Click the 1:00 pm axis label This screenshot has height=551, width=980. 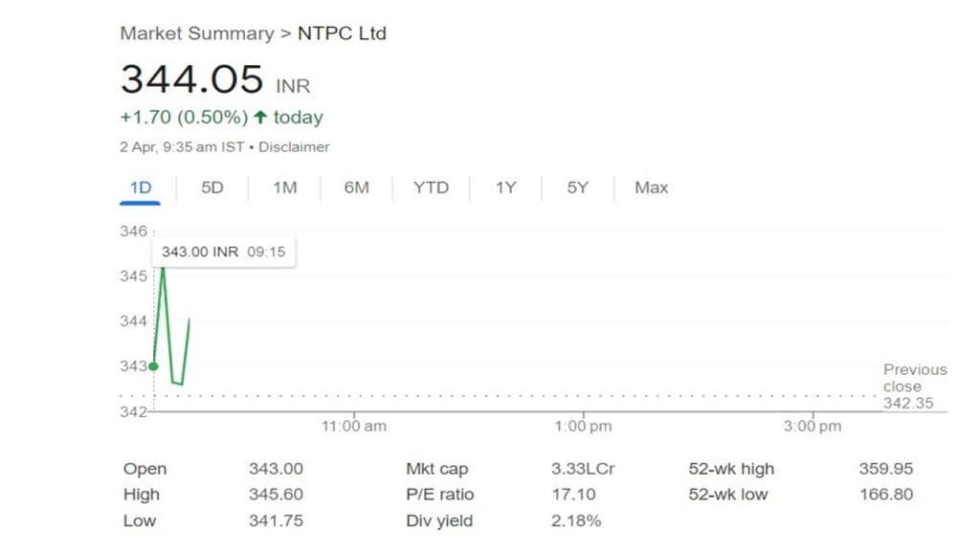pyautogui.click(x=583, y=427)
